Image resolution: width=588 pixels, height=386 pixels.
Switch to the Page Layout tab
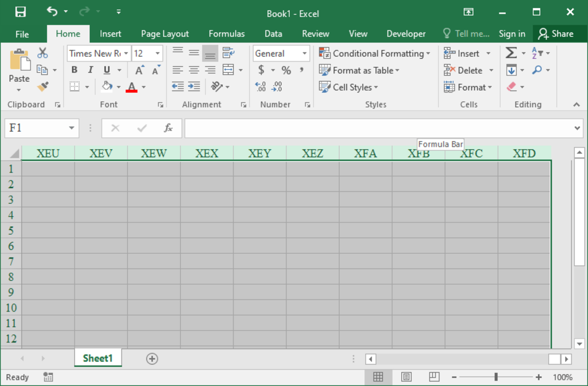(165, 34)
